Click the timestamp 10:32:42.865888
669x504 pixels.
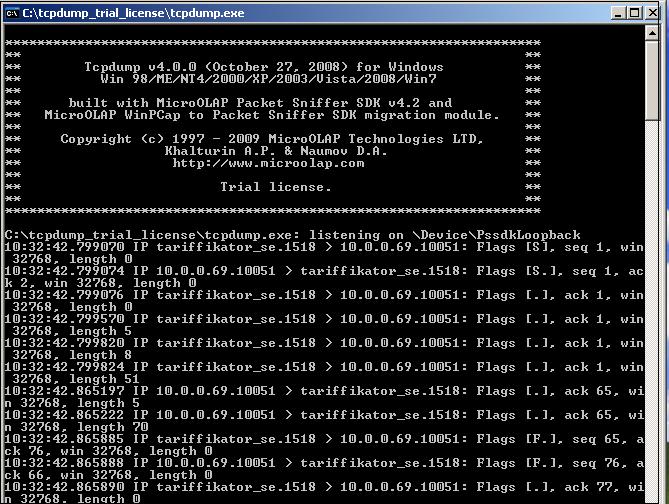click(x=64, y=463)
